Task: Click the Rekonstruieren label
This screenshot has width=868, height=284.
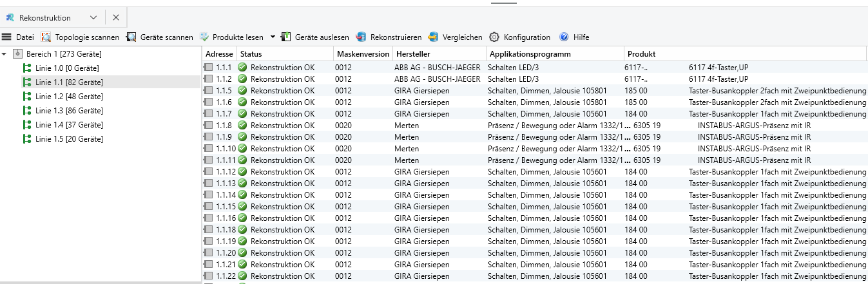Action: (396, 37)
